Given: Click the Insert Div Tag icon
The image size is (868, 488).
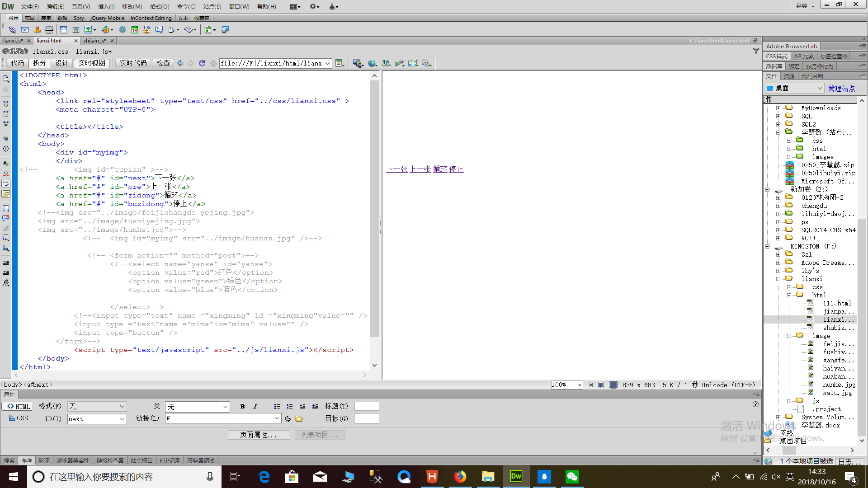Looking at the screenshot, I should point(76,30).
